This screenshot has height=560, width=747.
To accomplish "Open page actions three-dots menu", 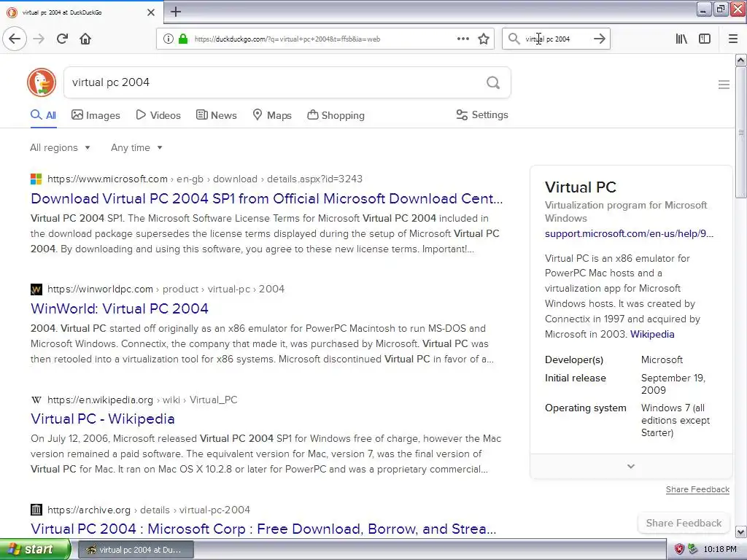I will click(x=463, y=39).
